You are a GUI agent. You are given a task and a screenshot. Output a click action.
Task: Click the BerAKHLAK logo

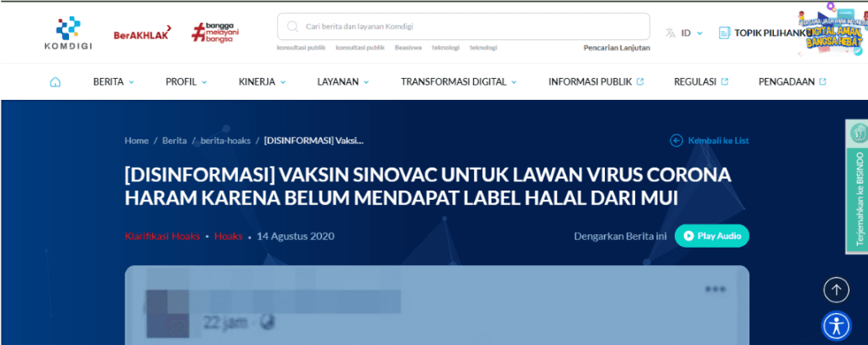pyautogui.click(x=142, y=34)
